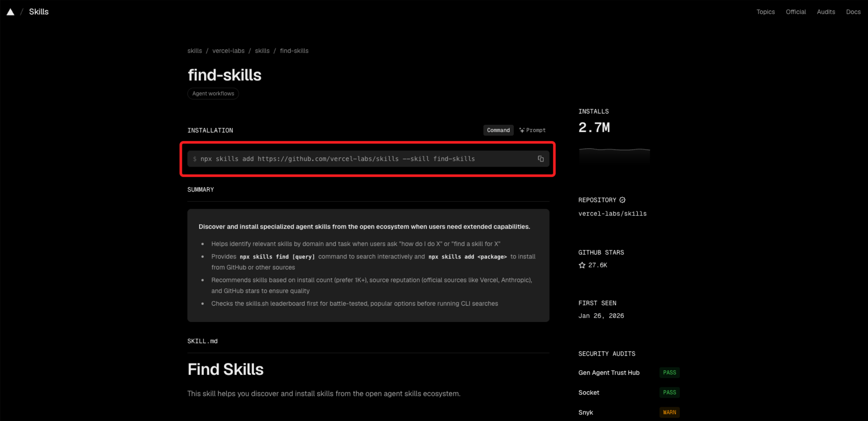Click the 'This skill helps you discover' paragraph
Screen dimensions: 868x421
(x=324, y=394)
